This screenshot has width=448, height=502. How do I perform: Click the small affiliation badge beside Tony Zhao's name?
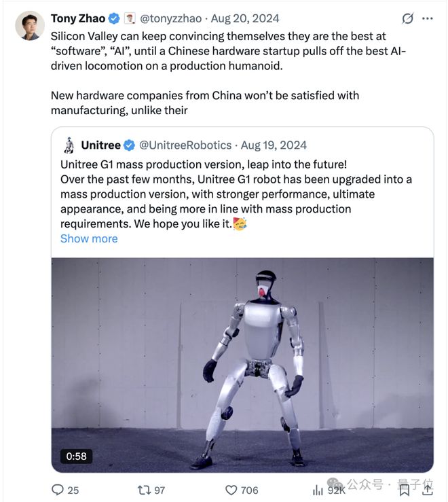pyautogui.click(x=130, y=18)
